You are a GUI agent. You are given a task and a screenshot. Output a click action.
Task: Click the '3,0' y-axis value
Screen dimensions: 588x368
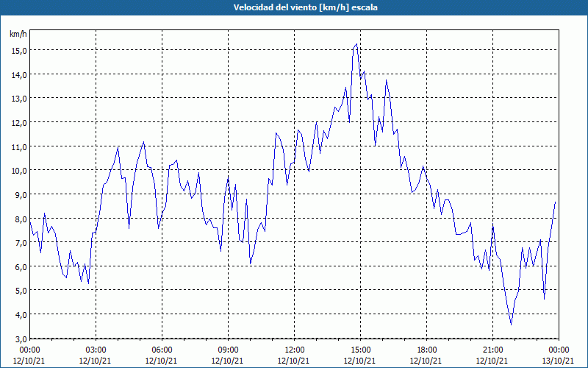(21, 339)
